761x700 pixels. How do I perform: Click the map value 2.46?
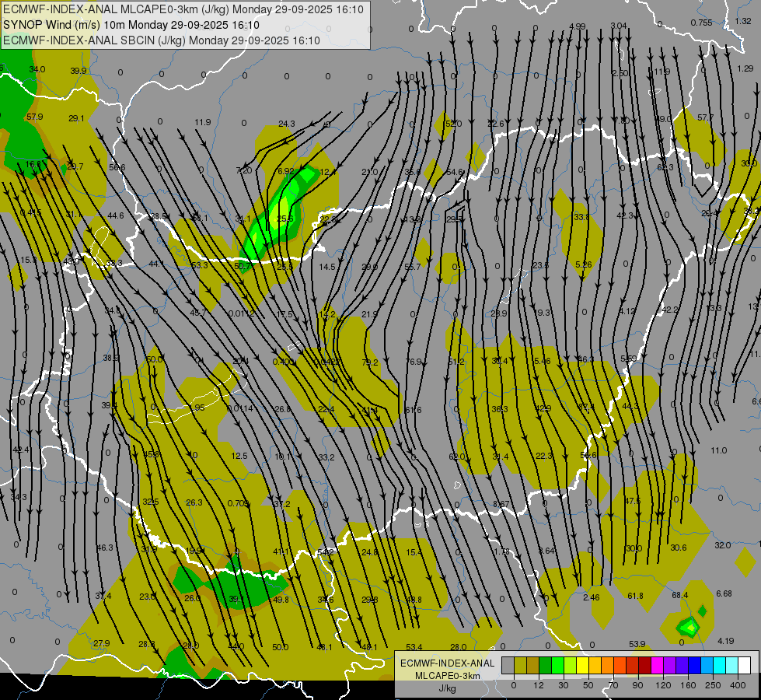[592, 597]
